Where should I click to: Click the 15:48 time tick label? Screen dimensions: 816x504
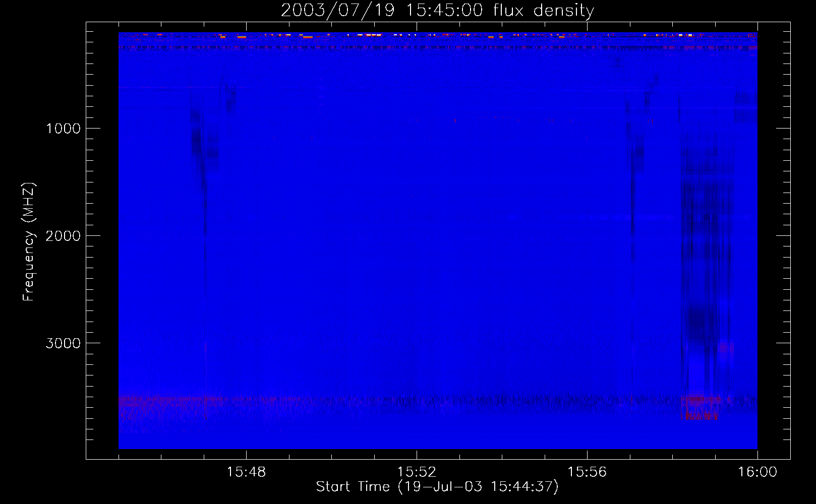tap(246, 472)
